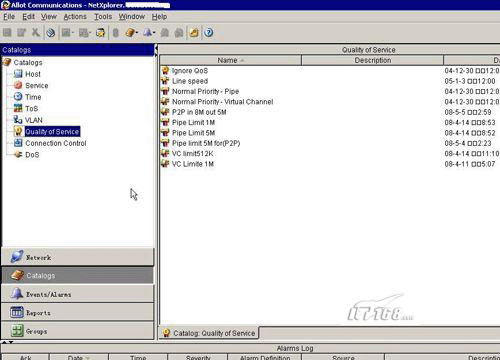Image resolution: width=500 pixels, height=360 pixels.
Task: Open the Reports pane
Action: (x=78, y=312)
